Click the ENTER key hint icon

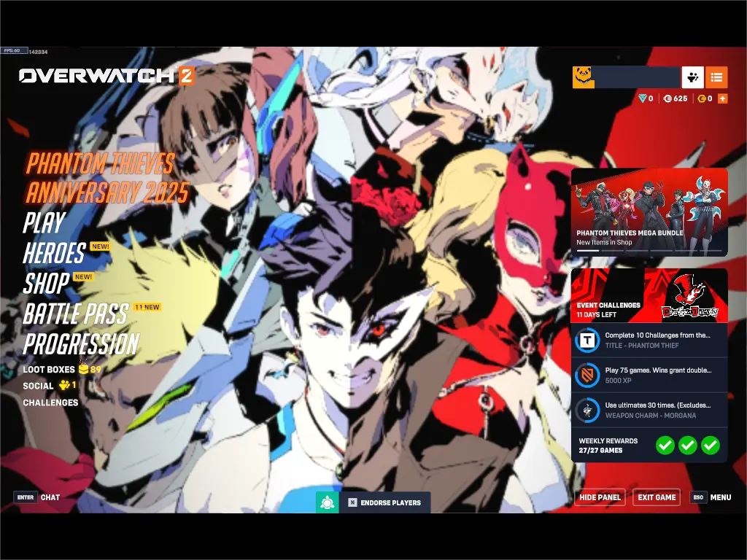click(x=26, y=497)
